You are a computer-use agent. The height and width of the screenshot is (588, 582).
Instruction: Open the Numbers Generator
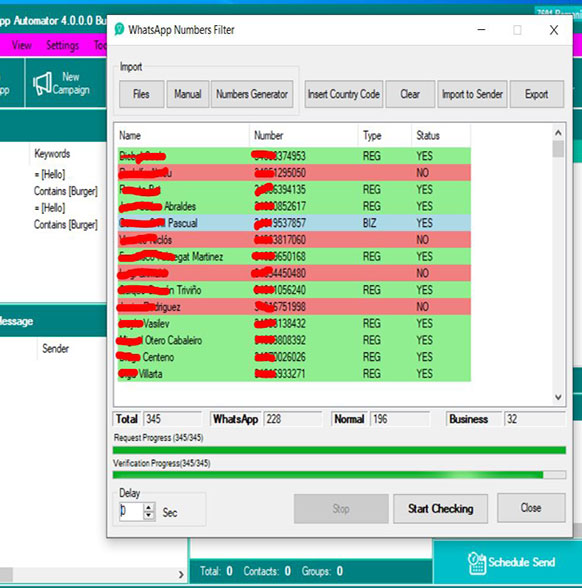pyautogui.click(x=252, y=94)
